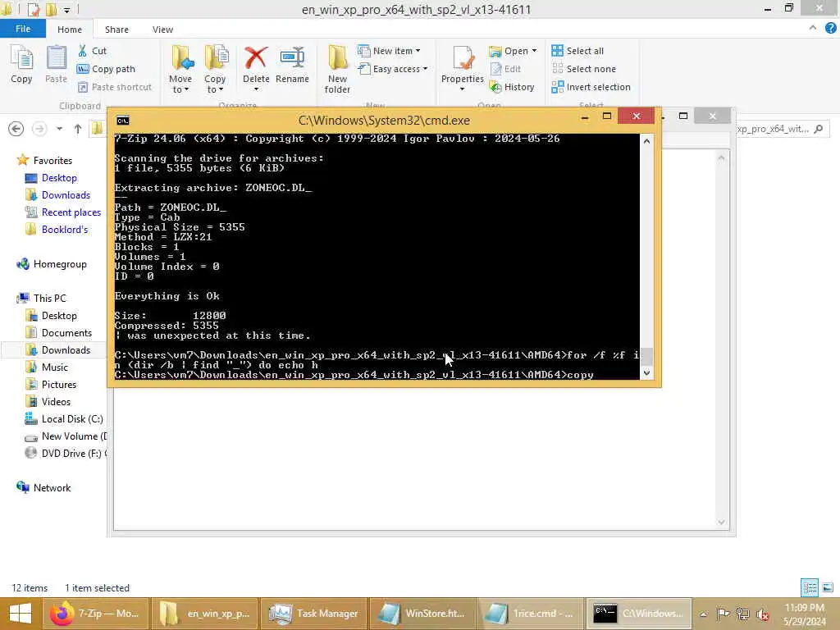The height and width of the screenshot is (630, 840).
Task: Click the cmd window scroll down arrow
Action: (x=646, y=373)
